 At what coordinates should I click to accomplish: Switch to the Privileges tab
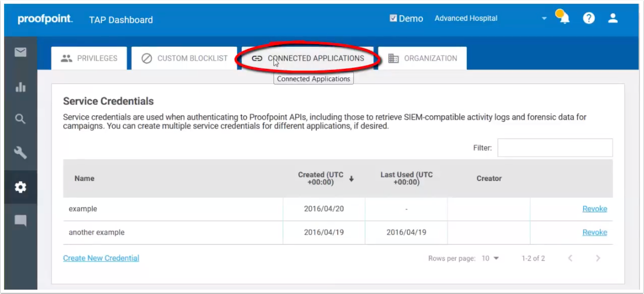coord(89,58)
